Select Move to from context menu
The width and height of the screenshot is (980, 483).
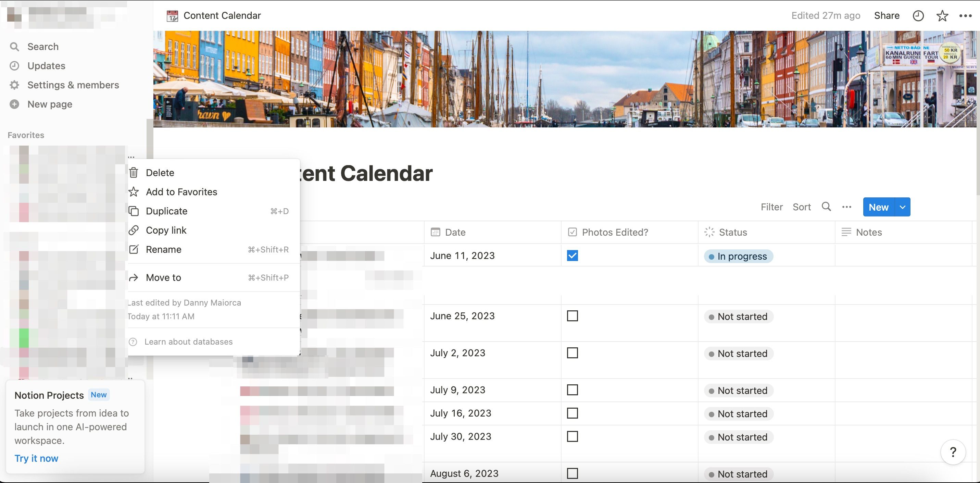(x=163, y=276)
